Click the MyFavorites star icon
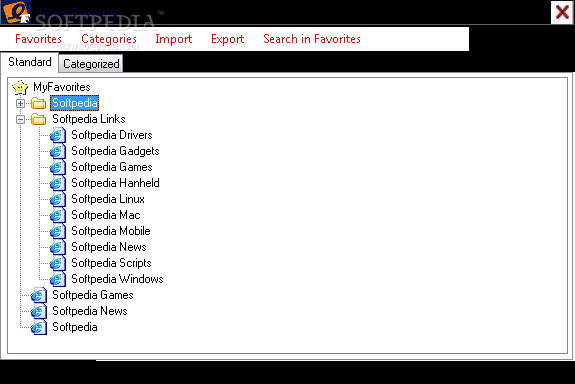Screen dimensions: 575x384 [20, 87]
